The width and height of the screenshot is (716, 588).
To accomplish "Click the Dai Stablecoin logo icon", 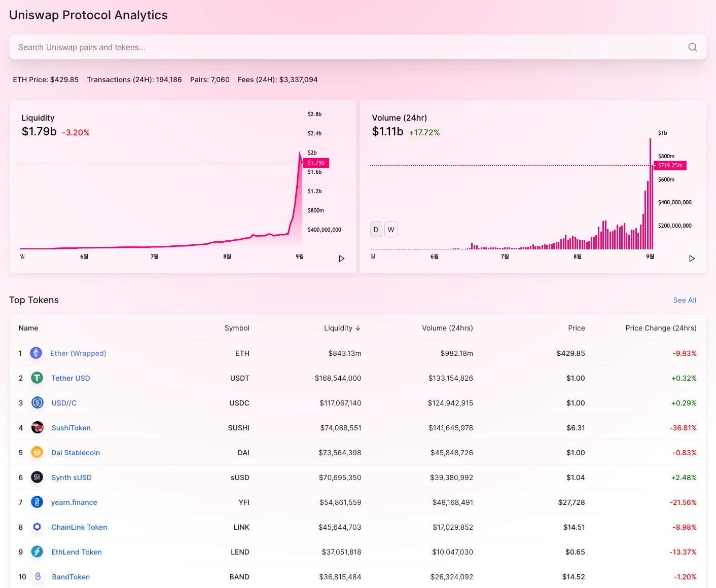I will click(37, 452).
